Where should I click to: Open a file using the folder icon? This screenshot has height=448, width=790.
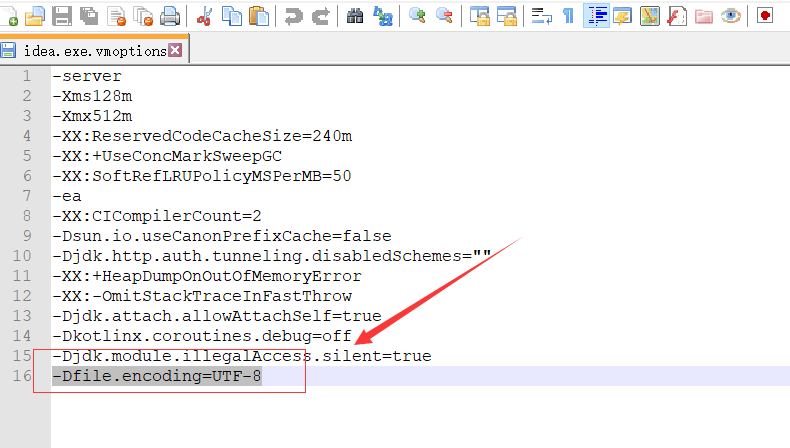[35, 16]
